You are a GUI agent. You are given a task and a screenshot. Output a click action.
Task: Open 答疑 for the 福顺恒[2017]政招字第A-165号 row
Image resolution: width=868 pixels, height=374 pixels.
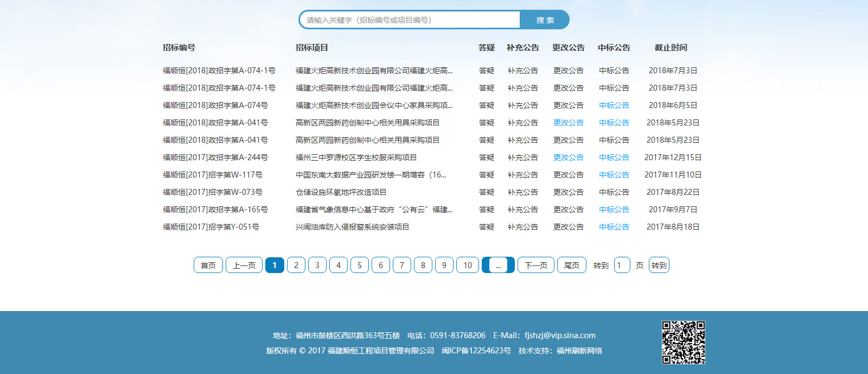[487, 210]
